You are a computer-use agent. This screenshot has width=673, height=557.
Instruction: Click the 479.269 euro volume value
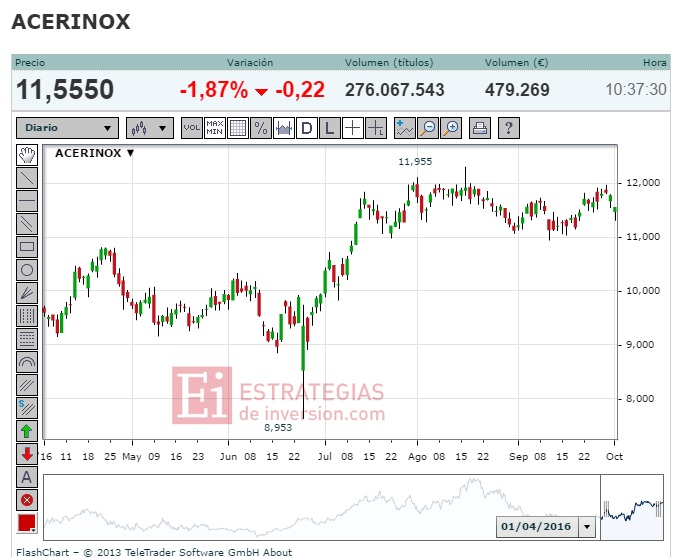tap(517, 90)
